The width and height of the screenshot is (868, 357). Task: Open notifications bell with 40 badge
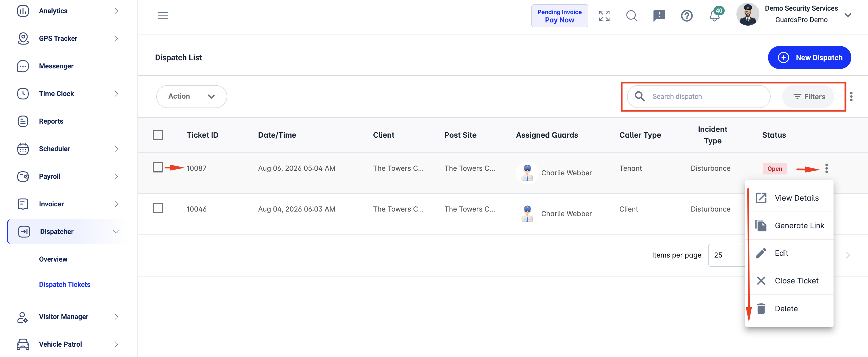click(715, 15)
